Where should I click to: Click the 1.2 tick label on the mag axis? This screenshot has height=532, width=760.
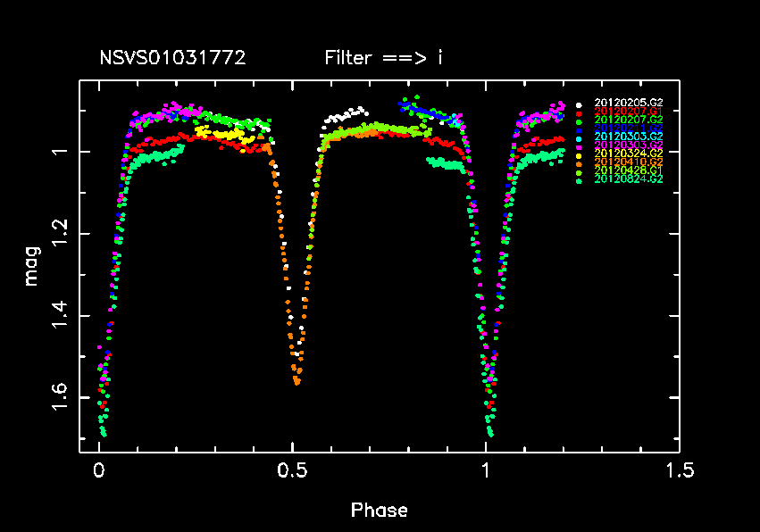pos(60,234)
